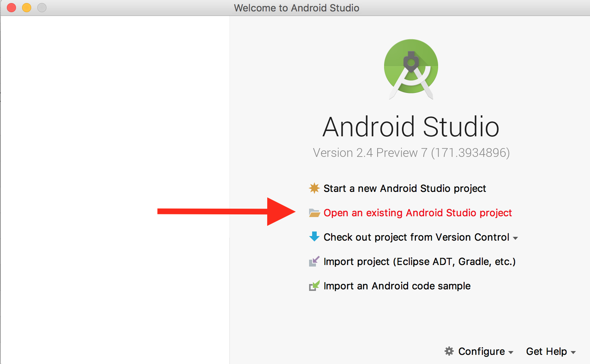Click the green arrow code sample icon
This screenshot has height=364, width=590.
[x=314, y=286]
